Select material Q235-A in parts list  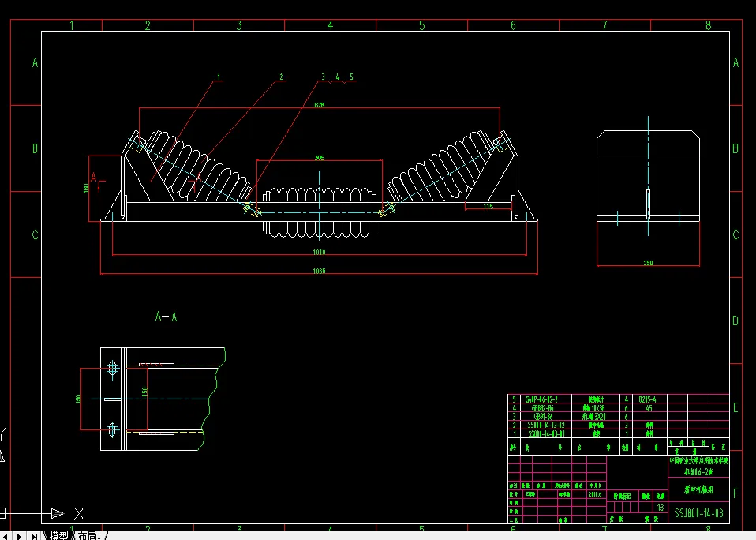(x=647, y=399)
